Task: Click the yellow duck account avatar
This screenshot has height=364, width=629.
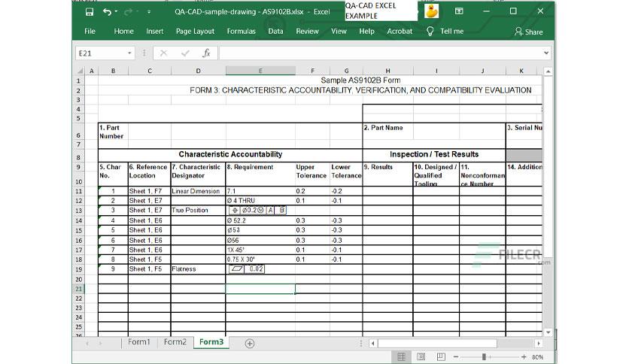Action: click(432, 11)
